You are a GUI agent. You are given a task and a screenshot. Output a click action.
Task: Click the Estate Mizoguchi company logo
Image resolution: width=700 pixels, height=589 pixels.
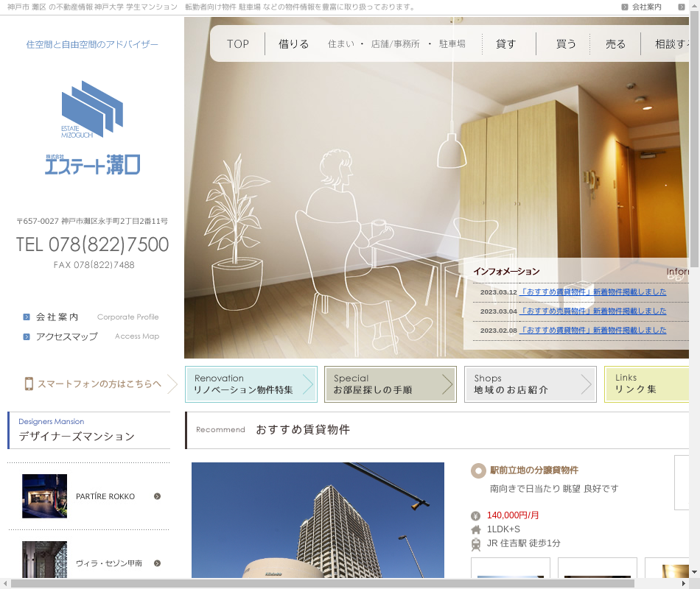pyautogui.click(x=92, y=127)
